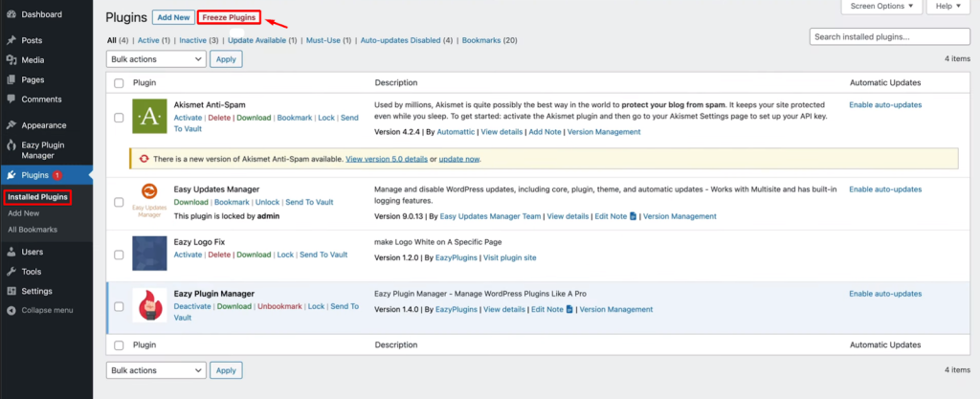
Task: Send Eazy Logo Fix to Vault
Action: pos(323,255)
